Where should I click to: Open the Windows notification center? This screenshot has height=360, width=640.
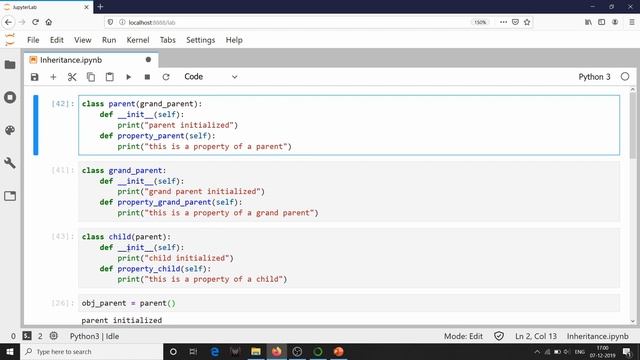coord(627,351)
